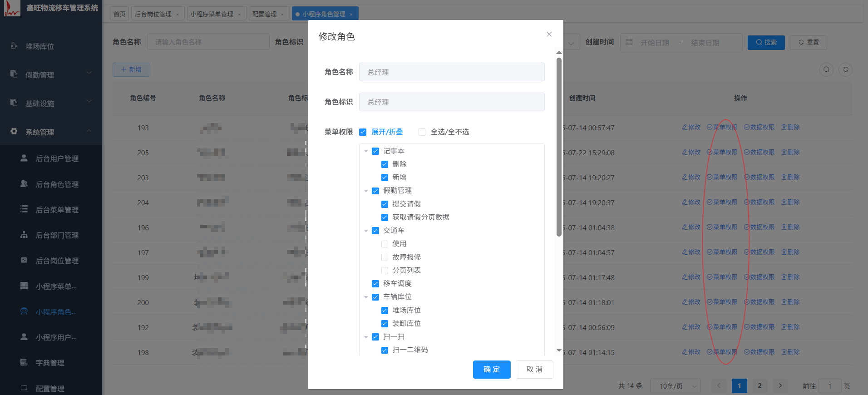
Task: Uncheck the 堆场库位 checkbox in tree
Action: coord(385,311)
